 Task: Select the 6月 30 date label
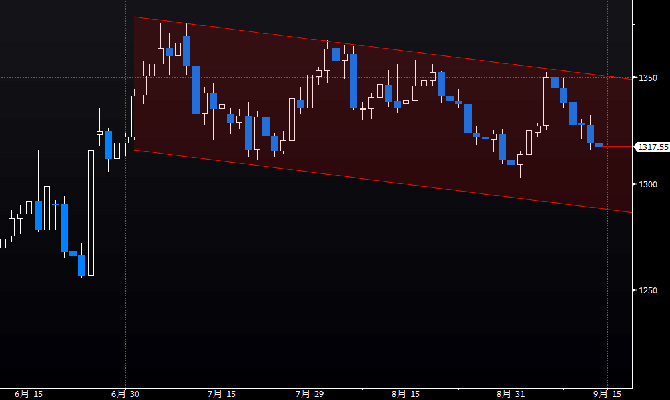tap(125, 394)
